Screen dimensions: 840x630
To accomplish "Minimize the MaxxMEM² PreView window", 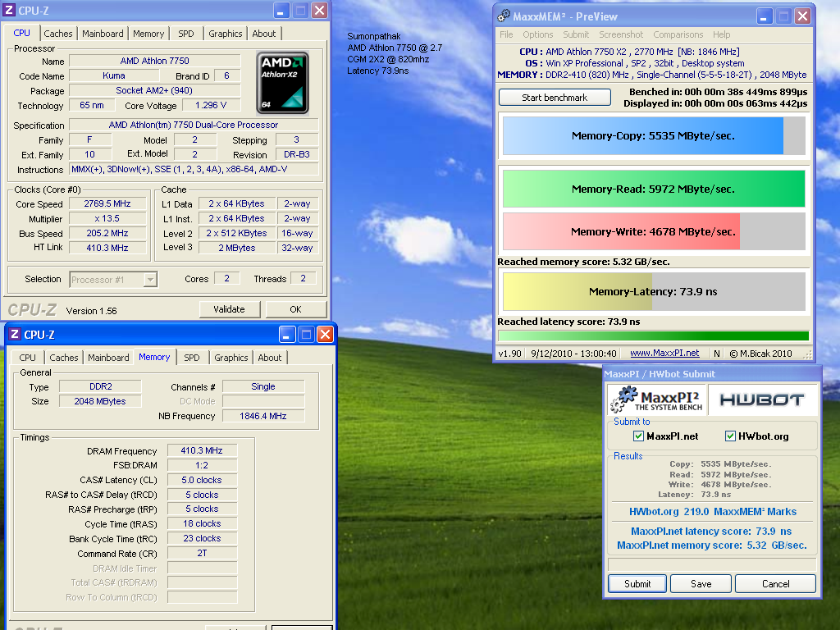I will coord(765,16).
